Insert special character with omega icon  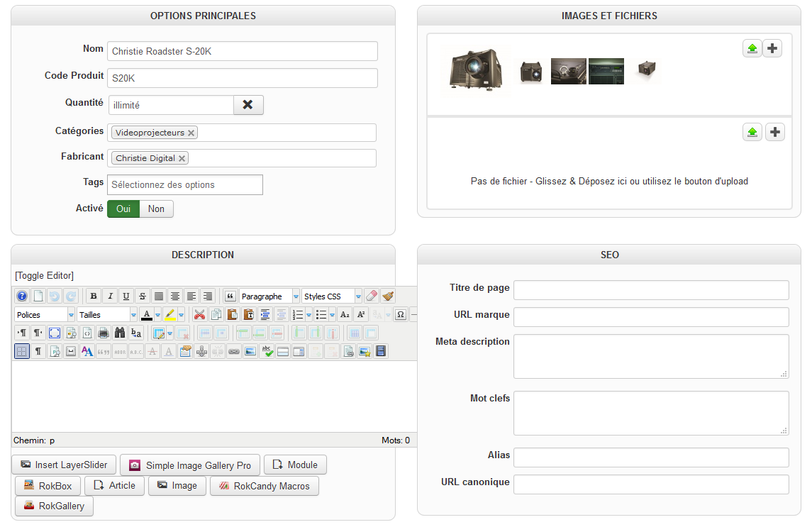pyautogui.click(x=401, y=315)
